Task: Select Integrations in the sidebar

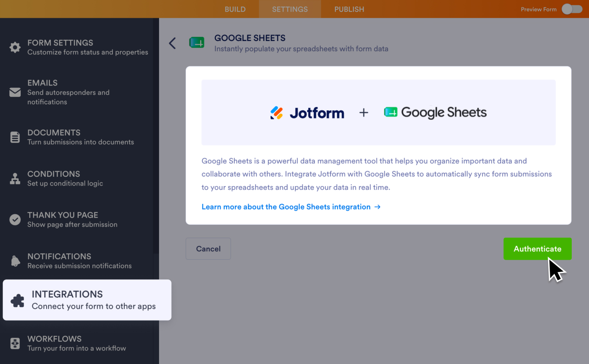Action: (87, 300)
